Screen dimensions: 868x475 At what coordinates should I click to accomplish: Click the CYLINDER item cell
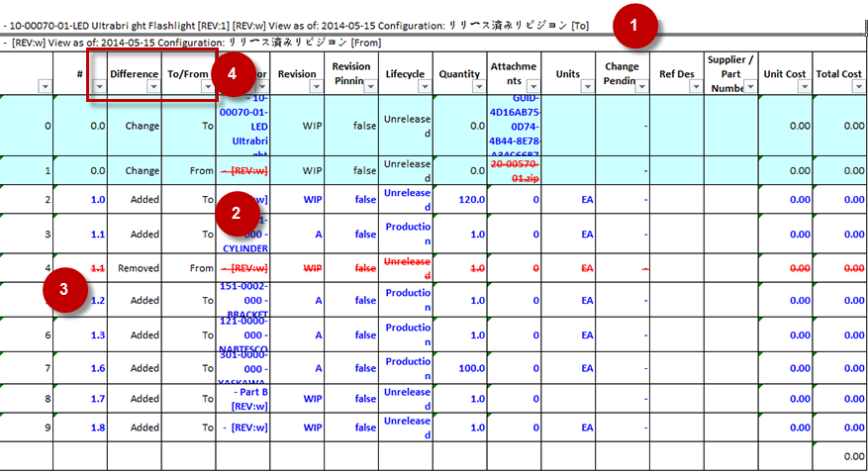click(x=243, y=235)
